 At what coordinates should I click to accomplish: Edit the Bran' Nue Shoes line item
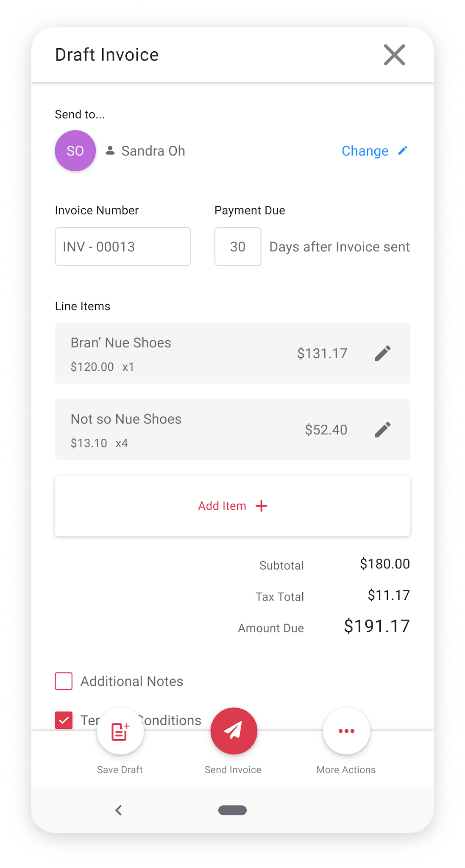click(x=382, y=353)
